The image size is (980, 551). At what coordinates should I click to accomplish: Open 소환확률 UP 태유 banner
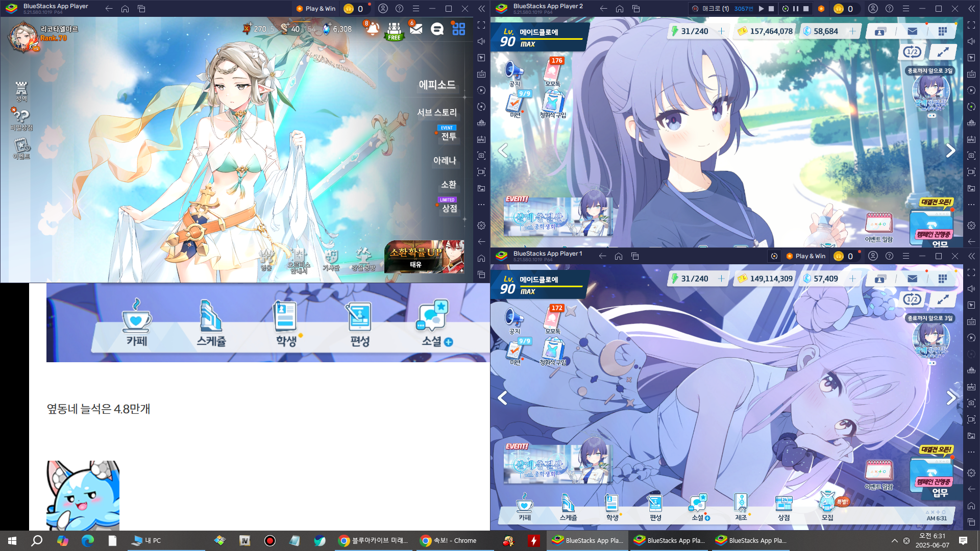424,256
